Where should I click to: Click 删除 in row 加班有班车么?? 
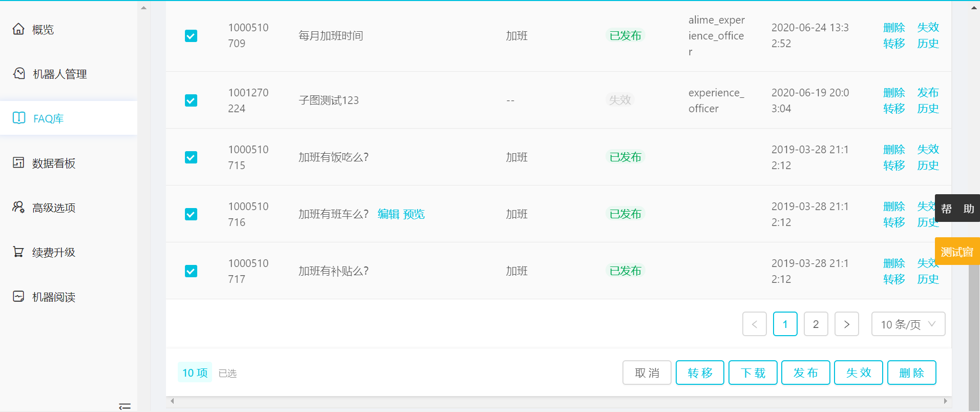pyautogui.click(x=894, y=207)
